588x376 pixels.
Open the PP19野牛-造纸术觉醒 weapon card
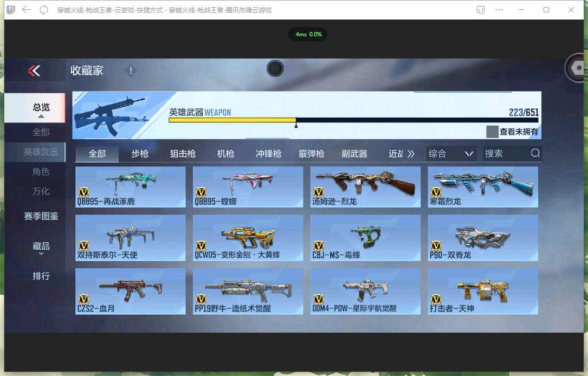pos(248,291)
